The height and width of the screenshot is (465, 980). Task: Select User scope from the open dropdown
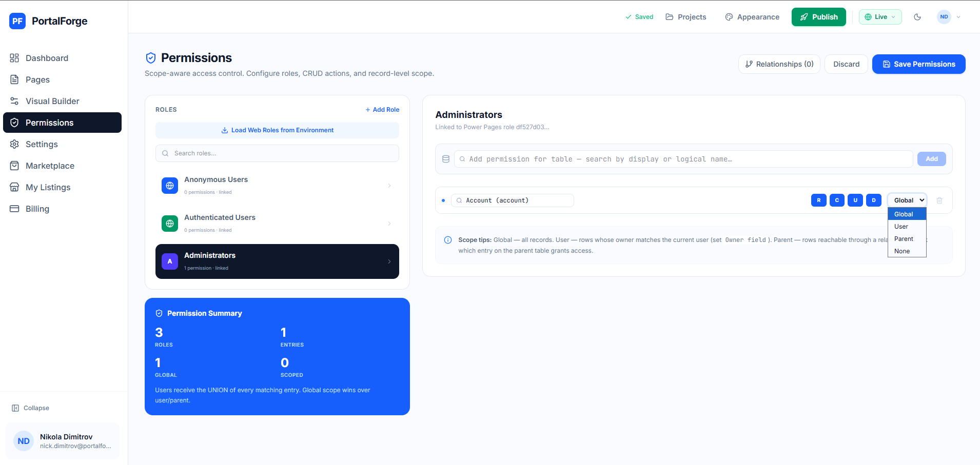pyautogui.click(x=901, y=226)
